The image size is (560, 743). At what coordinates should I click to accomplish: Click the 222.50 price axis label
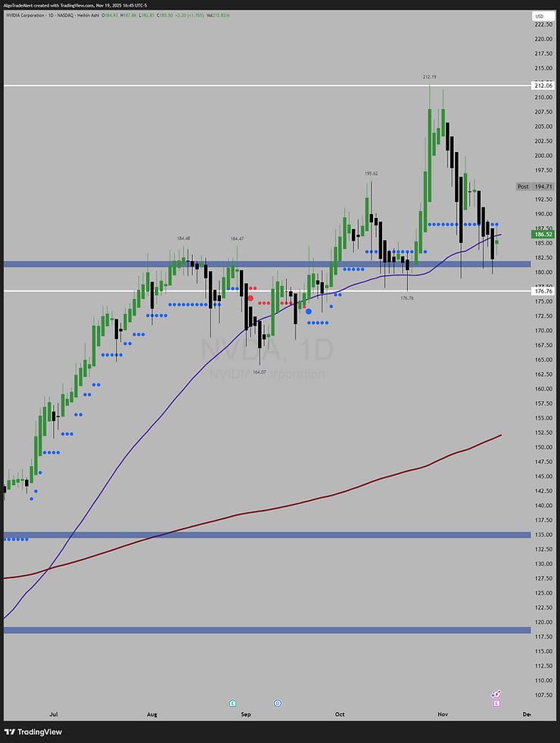(x=543, y=25)
